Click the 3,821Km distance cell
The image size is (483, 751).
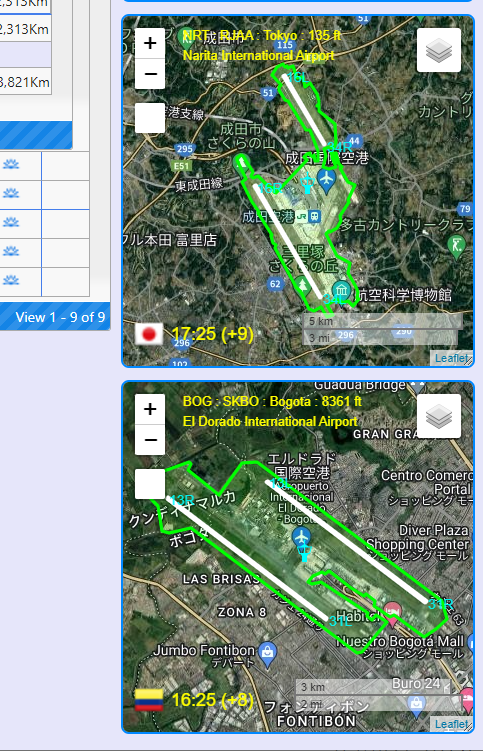pyautogui.click(x=25, y=82)
